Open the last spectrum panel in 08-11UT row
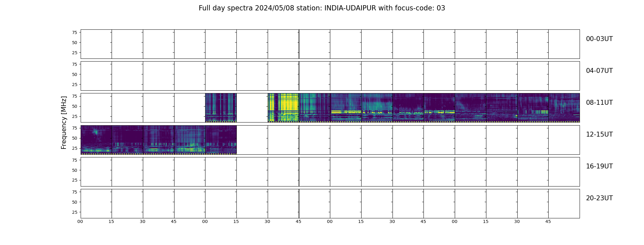644x245 pixels. 564,108
